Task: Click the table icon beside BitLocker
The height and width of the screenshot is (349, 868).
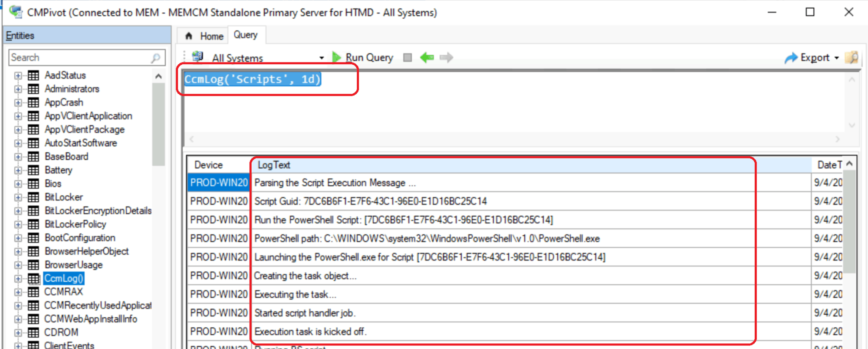Action: [33, 198]
